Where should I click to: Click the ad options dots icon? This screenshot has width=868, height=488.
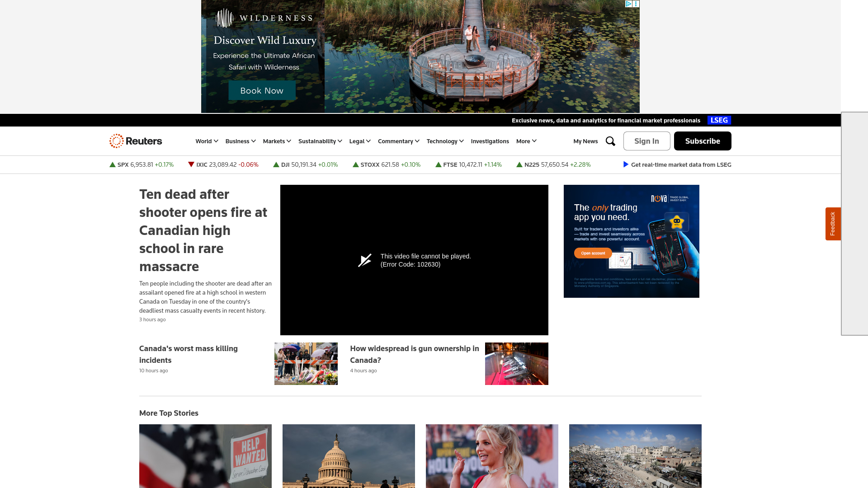click(x=636, y=4)
